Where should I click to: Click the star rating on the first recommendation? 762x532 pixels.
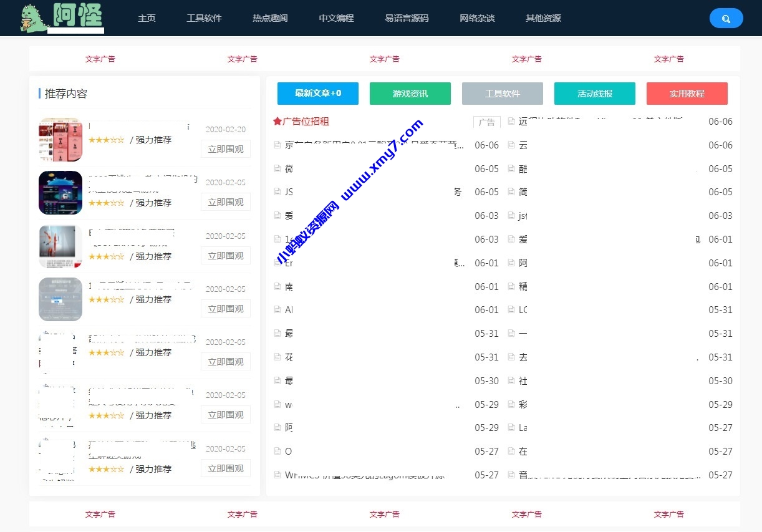tap(107, 140)
